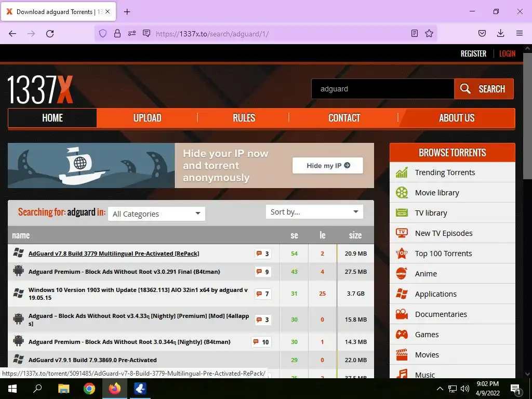This screenshot has width=532, height=399.
Task: Open Adguard v3.4.33 Nightly Premium Mod link
Action: (x=139, y=320)
